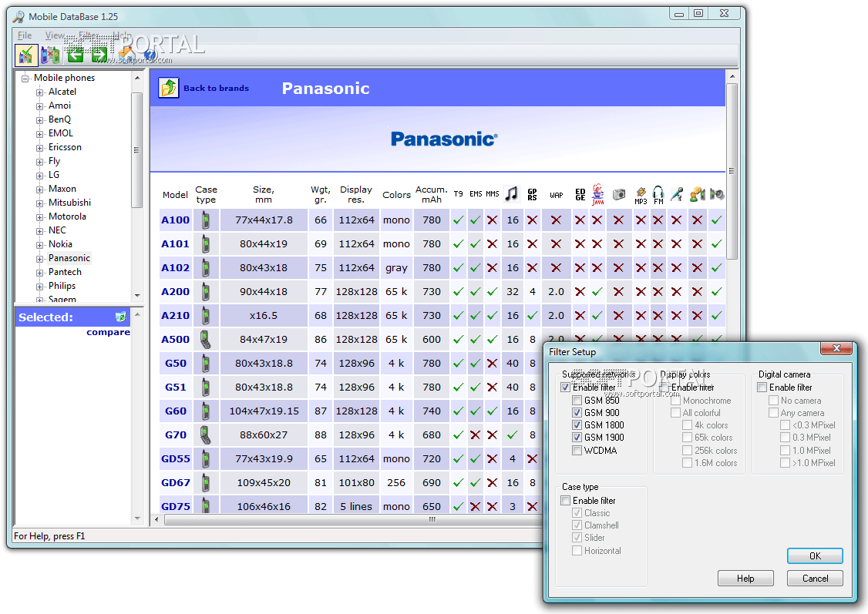Click the phones with red X toolbar icon
The width and height of the screenshot is (868, 614).
click(50, 55)
